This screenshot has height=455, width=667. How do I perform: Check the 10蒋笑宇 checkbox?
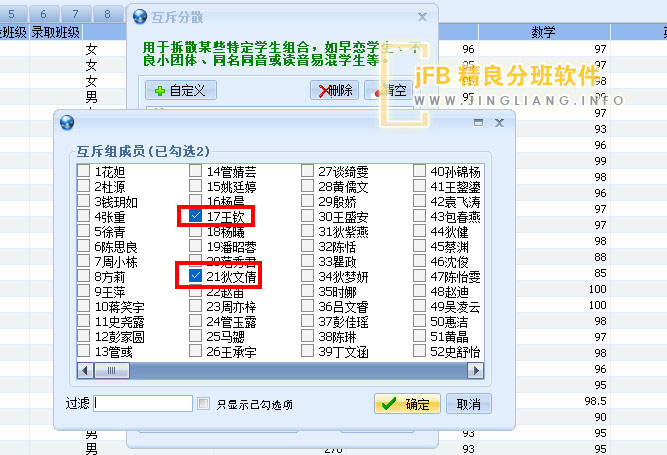click(83, 306)
